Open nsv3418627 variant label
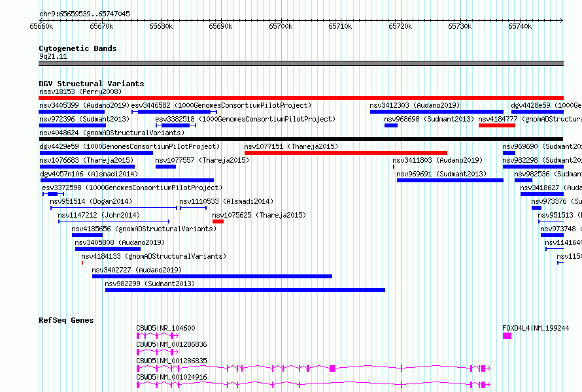The width and height of the screenshot is (582, 392). [x=551, y=188]
